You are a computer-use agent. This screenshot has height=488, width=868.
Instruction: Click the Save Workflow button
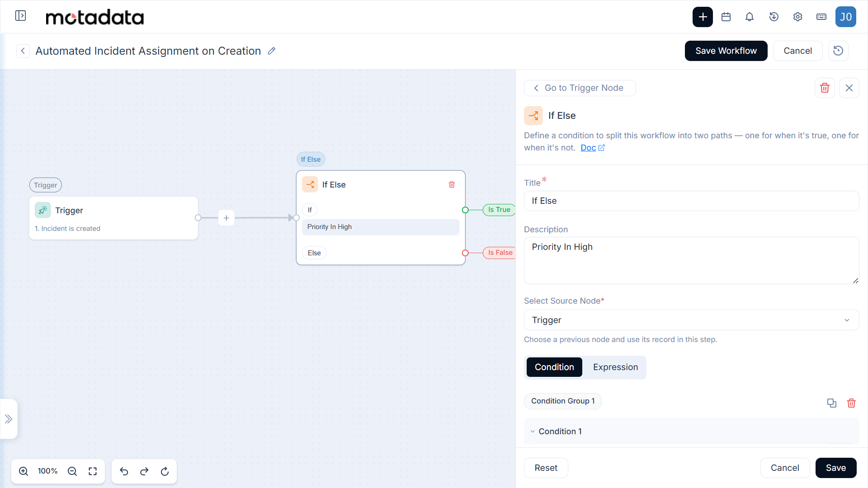(x=726, y=51)
